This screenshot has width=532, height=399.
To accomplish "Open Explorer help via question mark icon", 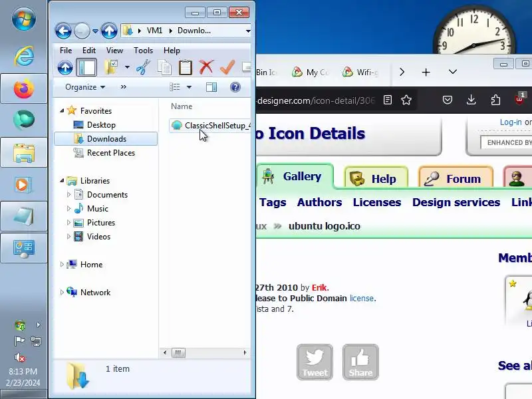I will coord(235,87).
